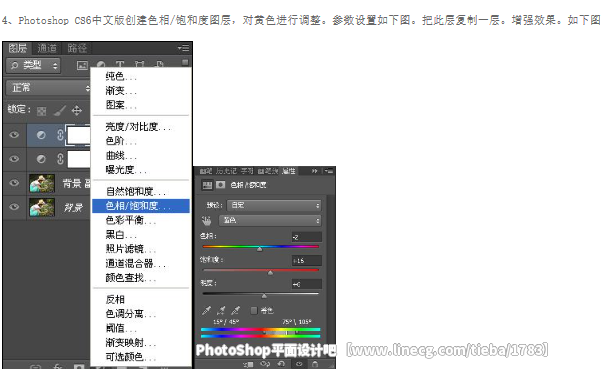Viewport: 604px width, 369px height.
Task: Select the highlighted 色相/饱和度... item
Action: click(141, 206)
